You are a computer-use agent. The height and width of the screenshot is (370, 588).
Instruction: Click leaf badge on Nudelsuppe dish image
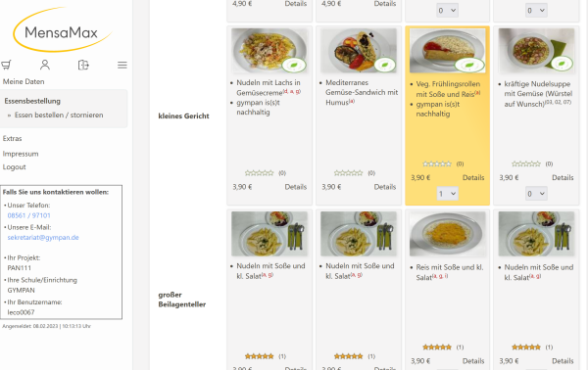(562, 64)
